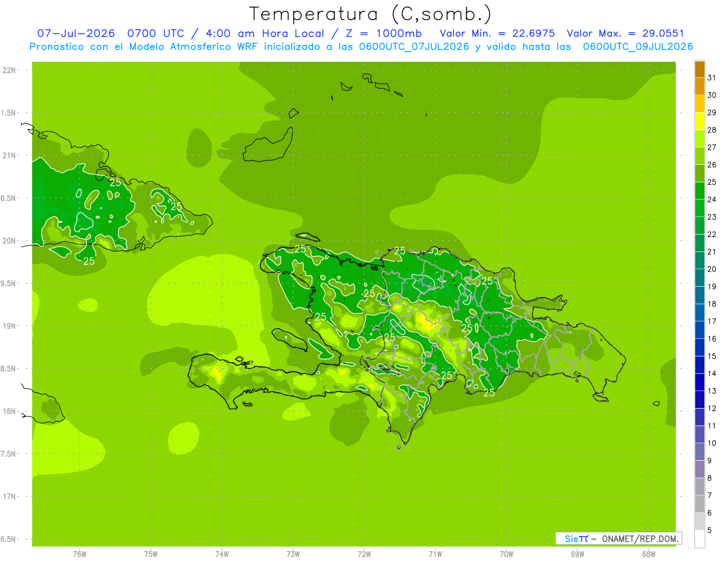Viewport: 728px width, 562px height.
Task: Select the blue legend swatch between 15 and 16
Action: click(x=699, y=347)
